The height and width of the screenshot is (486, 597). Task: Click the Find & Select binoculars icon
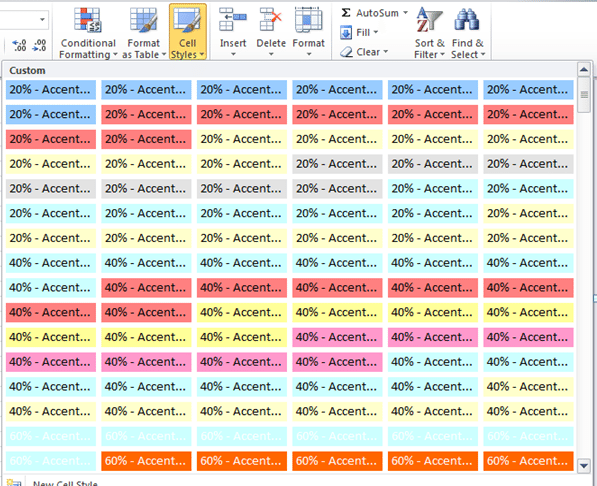click(467, 19)
